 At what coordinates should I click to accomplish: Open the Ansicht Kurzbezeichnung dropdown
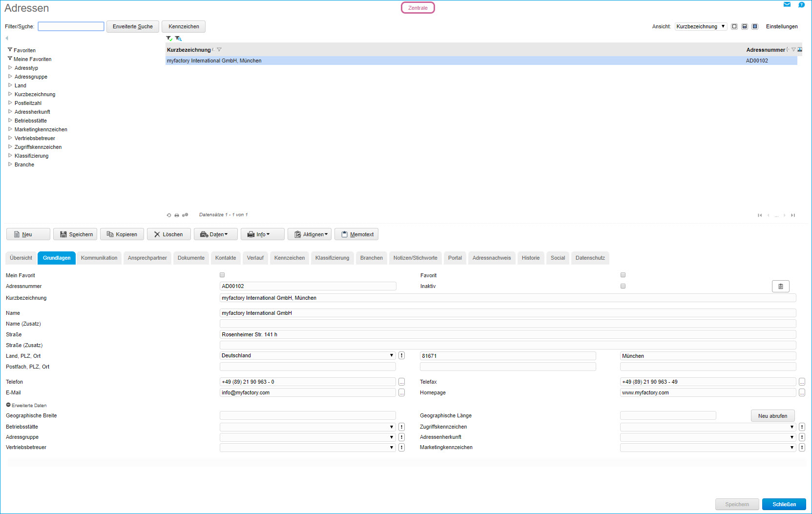[x=700, y=26]
